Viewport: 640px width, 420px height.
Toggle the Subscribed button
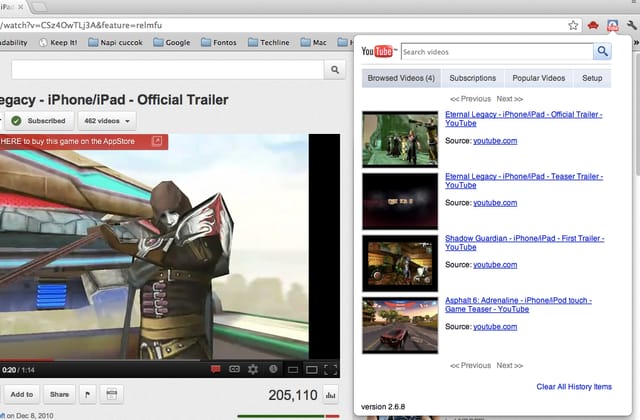point(39,121)
